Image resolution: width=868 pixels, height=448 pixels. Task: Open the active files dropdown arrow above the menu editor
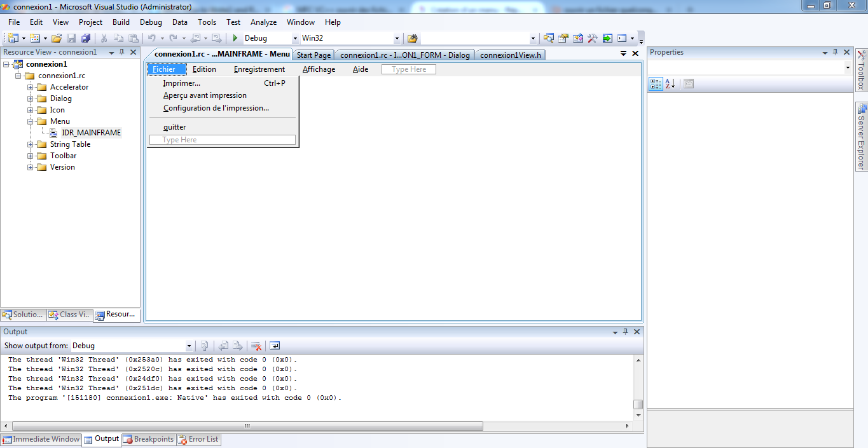click(x=624, y=54)
